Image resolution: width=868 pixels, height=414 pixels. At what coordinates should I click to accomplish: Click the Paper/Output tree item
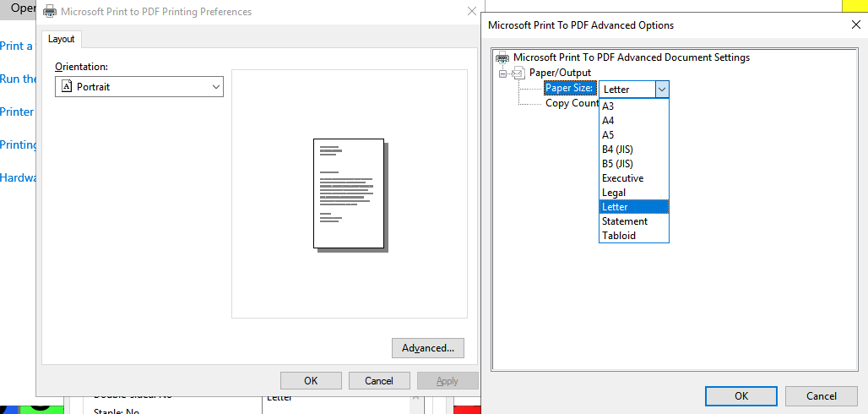(x=560, y=73)
